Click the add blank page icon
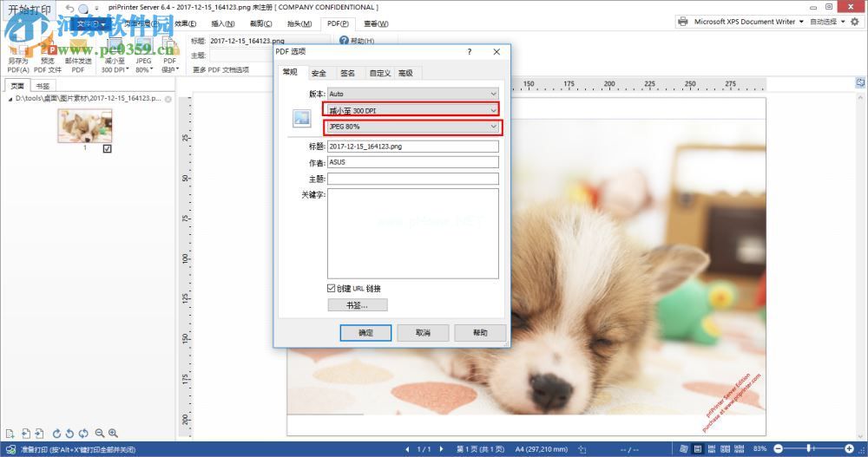 coord(10,434)
